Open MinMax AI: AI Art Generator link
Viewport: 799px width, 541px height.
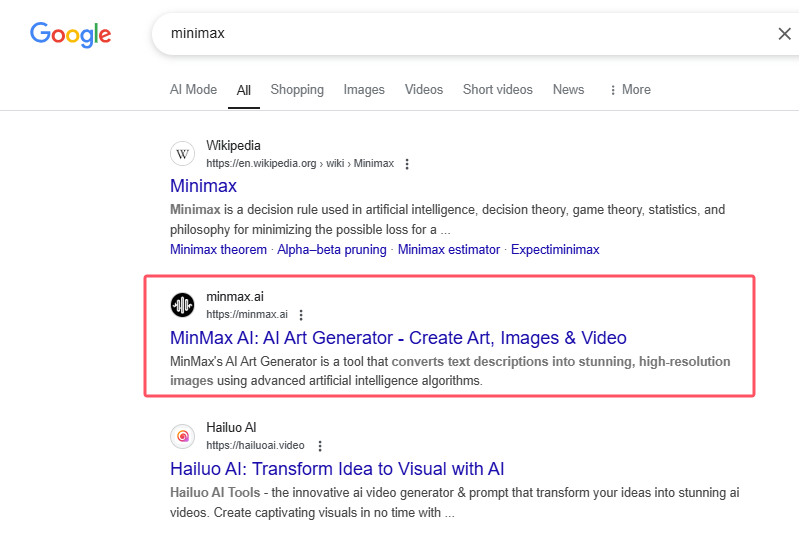[398, 338]
